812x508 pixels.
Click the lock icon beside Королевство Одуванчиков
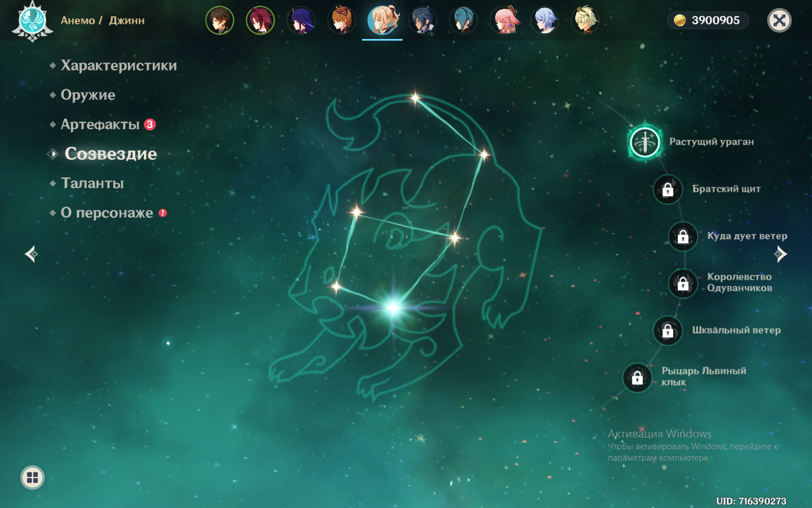[x=683, y=283]
